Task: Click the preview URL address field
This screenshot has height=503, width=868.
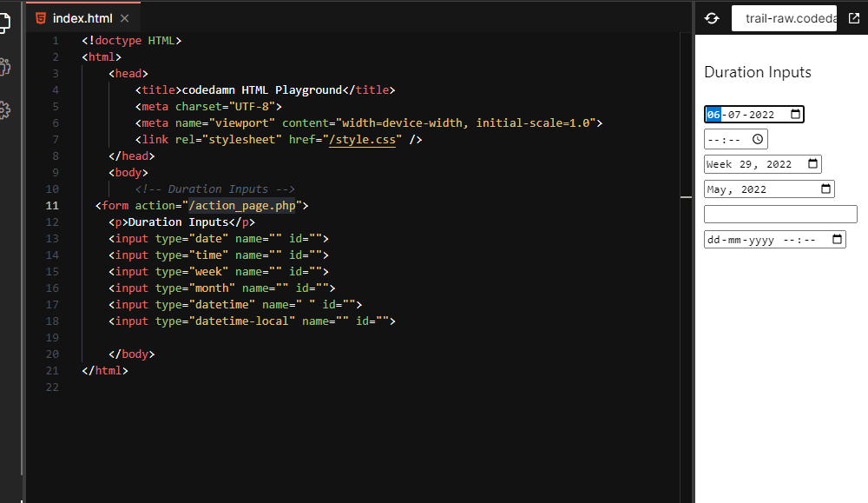Action: (x=784, y=18)
